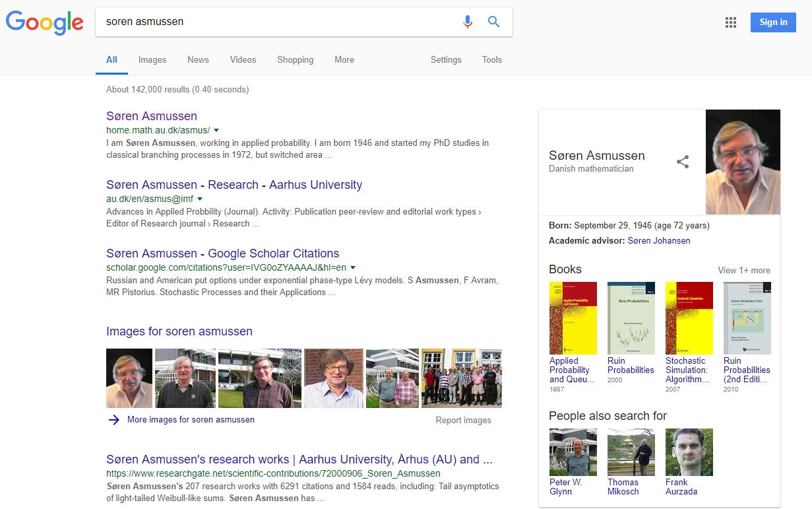Image resolution: width=812 pixels, height=509 pixels.
Task: Expand dropdown arrow next to scholar.google.com URL
Action: point(353,267)
